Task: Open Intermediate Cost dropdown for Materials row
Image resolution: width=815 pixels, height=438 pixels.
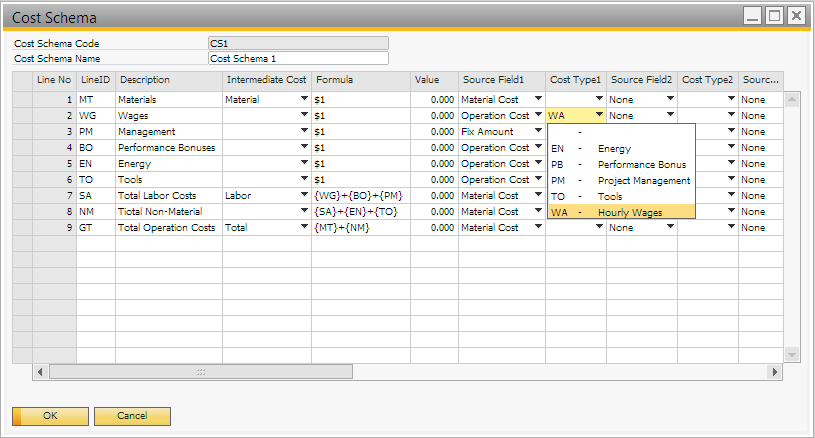Action: (304, 100)
